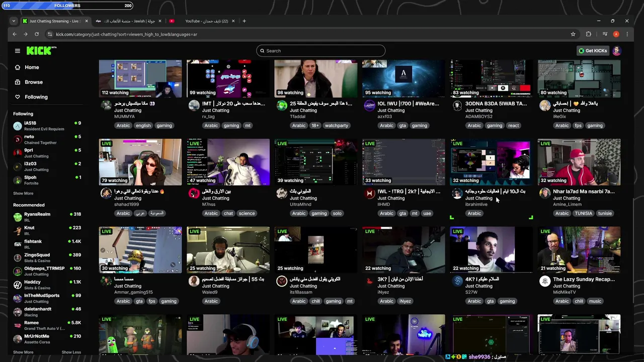
Task: Click the uae tag under IIHMD
Action: click(x=427, y=213)
